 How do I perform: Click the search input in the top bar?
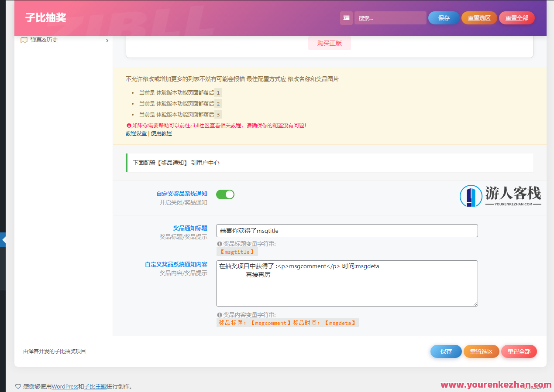pos(390,18)
